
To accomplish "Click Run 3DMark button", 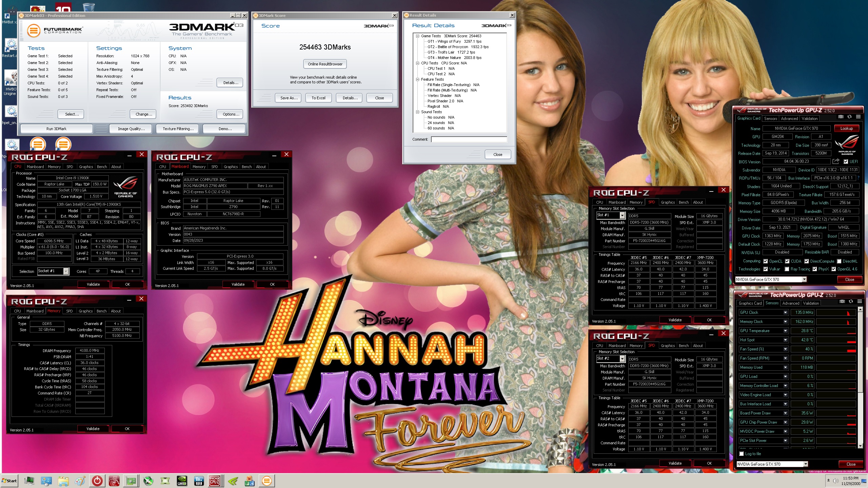I will (x=56, y=129).
